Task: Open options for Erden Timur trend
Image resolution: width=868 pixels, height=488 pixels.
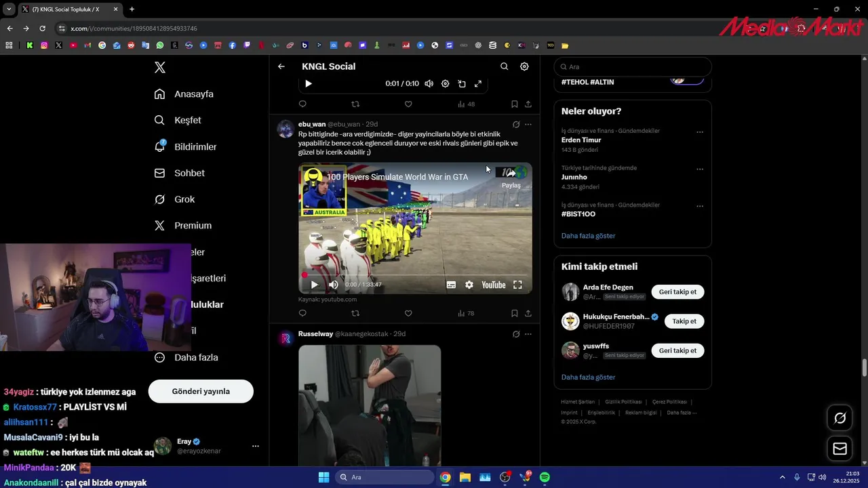Action: 700,132
